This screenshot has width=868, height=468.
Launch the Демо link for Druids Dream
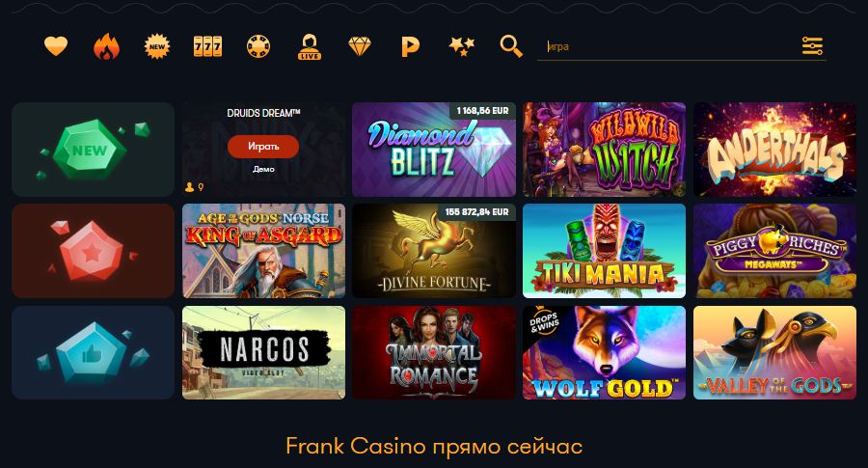263,170
